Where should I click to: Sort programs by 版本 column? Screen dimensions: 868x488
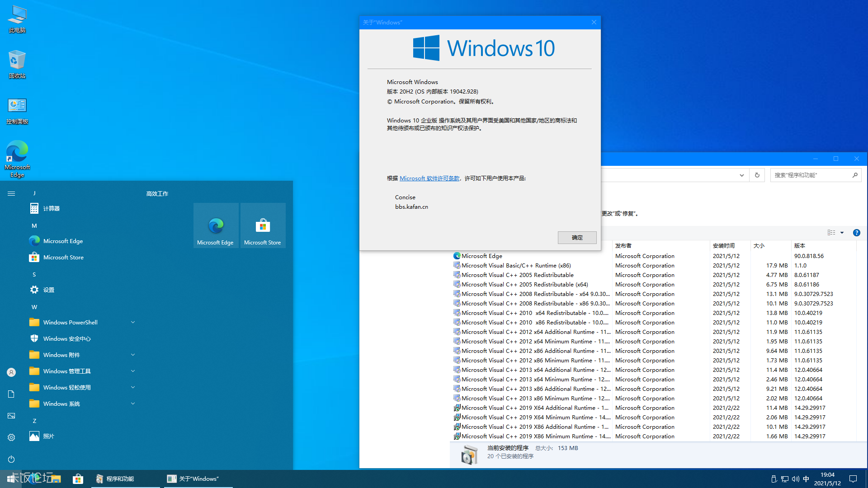[824, 246]
